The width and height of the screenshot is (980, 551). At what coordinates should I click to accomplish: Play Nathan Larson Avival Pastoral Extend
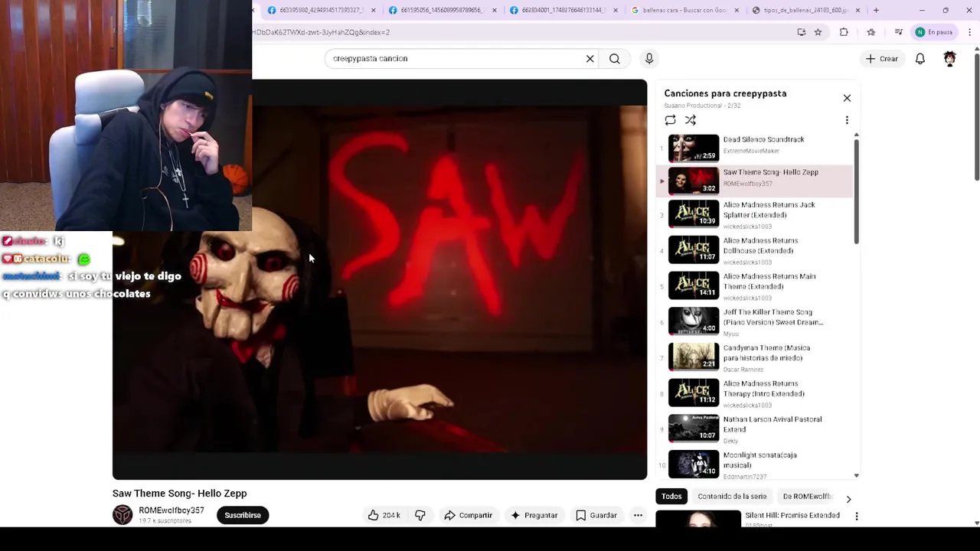tap(754, 429)
